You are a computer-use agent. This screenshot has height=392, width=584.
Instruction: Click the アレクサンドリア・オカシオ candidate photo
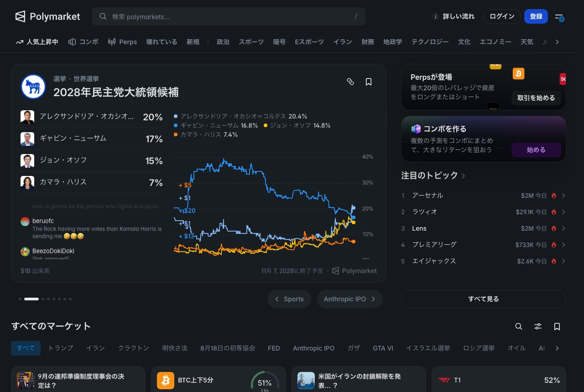tap(27, 117)
